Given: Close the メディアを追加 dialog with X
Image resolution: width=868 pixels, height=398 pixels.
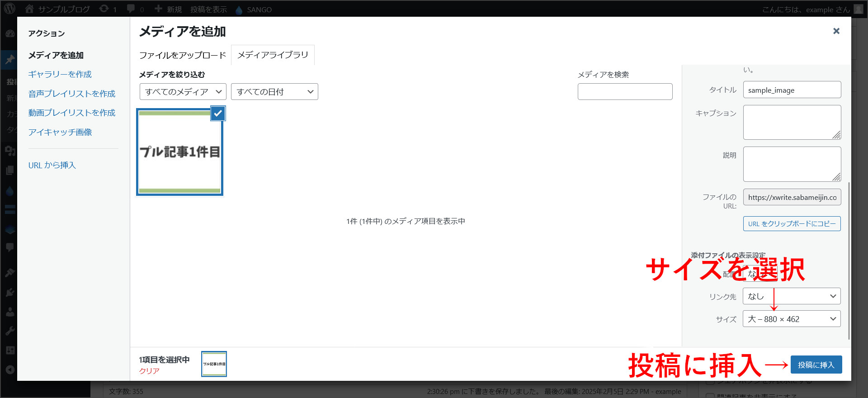Looking at the screenshot, I should pos(836,31).
